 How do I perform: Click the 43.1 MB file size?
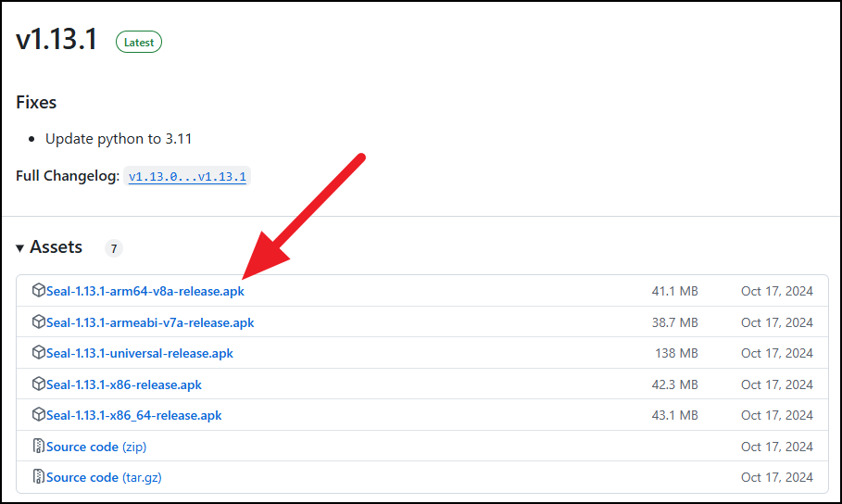674,415
